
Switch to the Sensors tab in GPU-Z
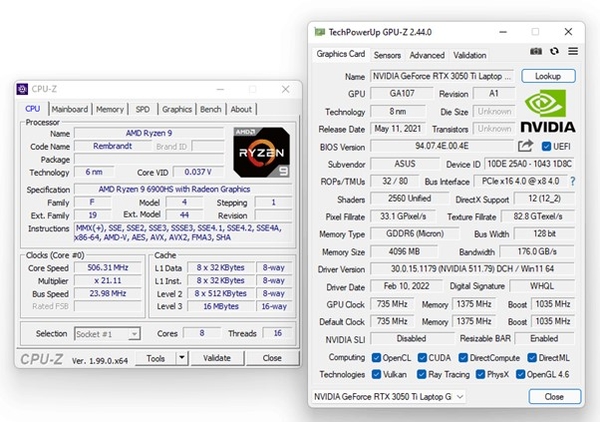pos(387,55)
